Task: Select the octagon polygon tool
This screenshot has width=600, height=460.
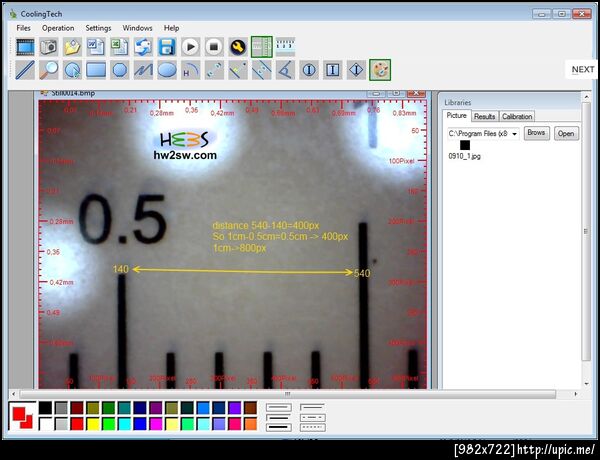Action: tap(120, 70)
